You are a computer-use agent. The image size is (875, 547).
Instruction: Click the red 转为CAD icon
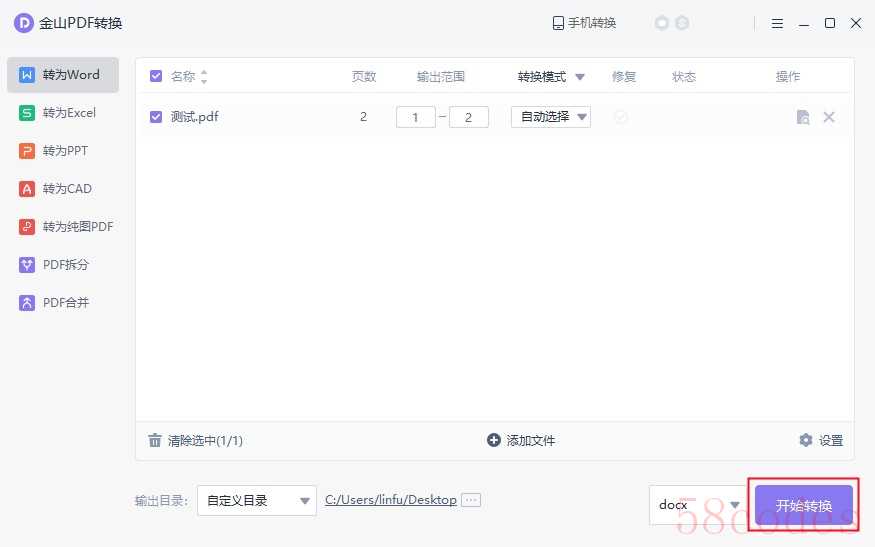coord(26,189)
